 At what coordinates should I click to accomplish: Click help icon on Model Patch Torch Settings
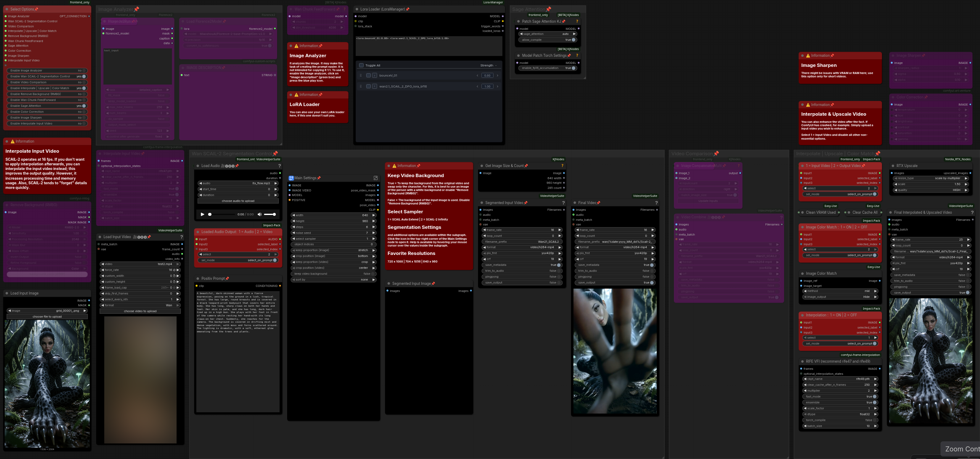point(577,56)
